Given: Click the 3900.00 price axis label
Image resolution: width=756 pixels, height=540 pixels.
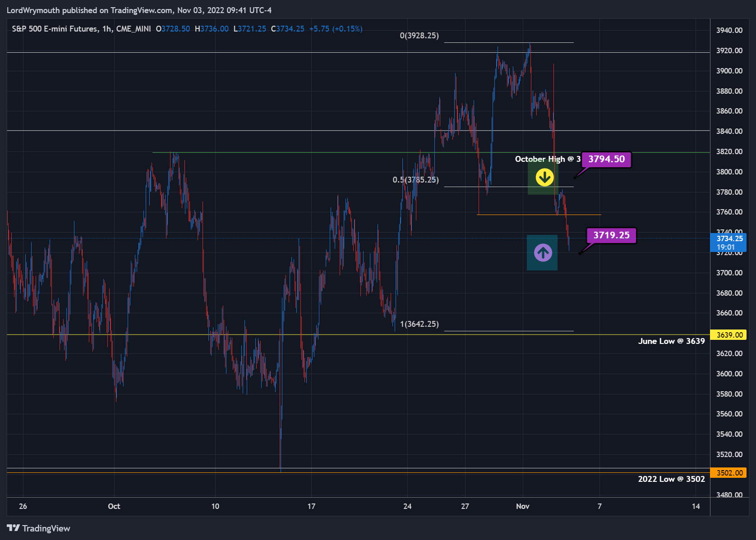Looking at the screenshot, I should [729, 71].
